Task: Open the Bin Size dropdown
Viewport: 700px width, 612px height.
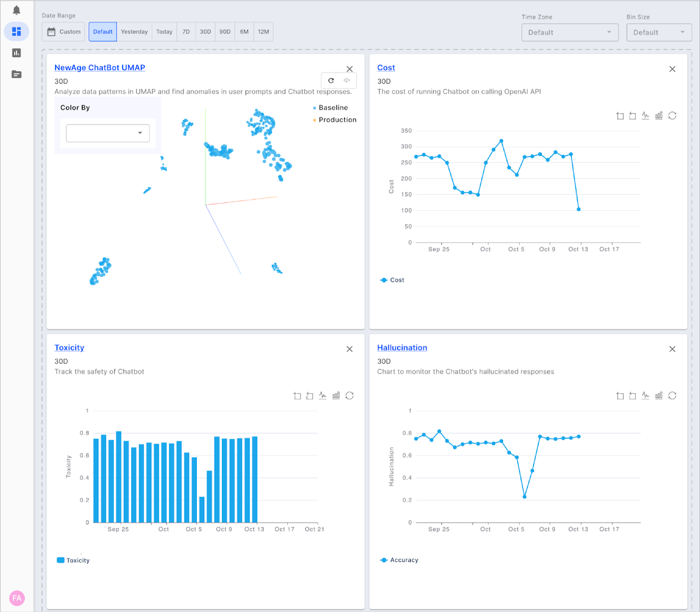Action: [x=659, y=32]
